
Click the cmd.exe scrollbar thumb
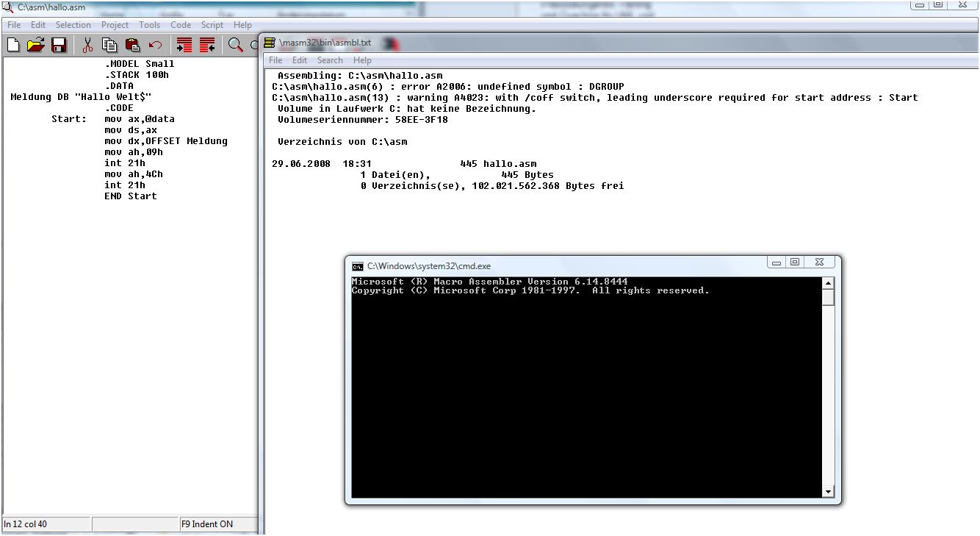click(828, 297)
